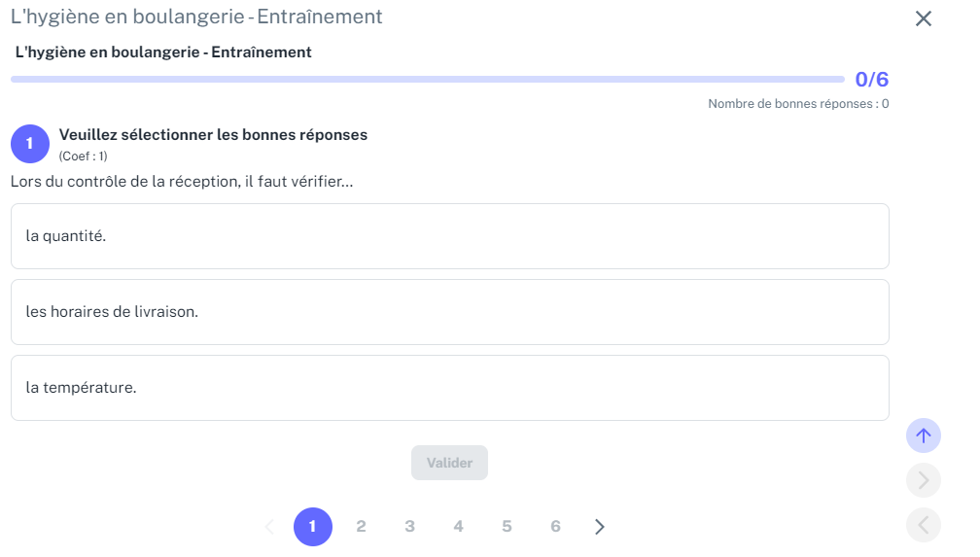Click the circular previous chevron on right side
The height and width of the screenshot is (557, 980).
click(x=924, y=525)
